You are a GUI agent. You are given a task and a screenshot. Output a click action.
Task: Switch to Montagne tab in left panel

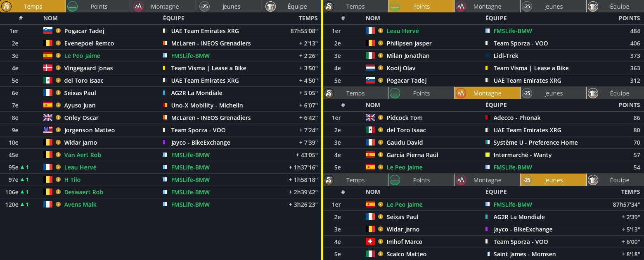pyautogui.click(x=165, y=7)
